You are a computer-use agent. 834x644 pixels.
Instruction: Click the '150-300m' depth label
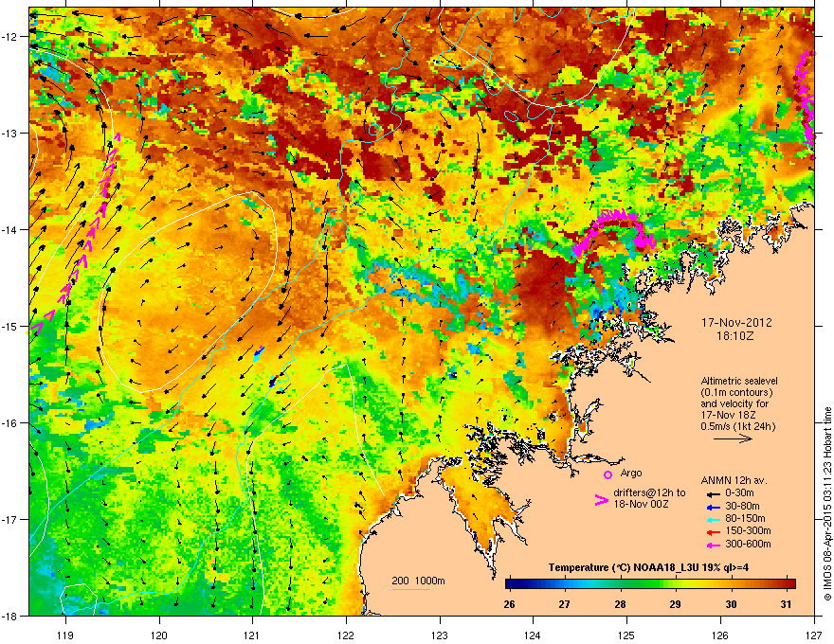[x=748, y=530]
